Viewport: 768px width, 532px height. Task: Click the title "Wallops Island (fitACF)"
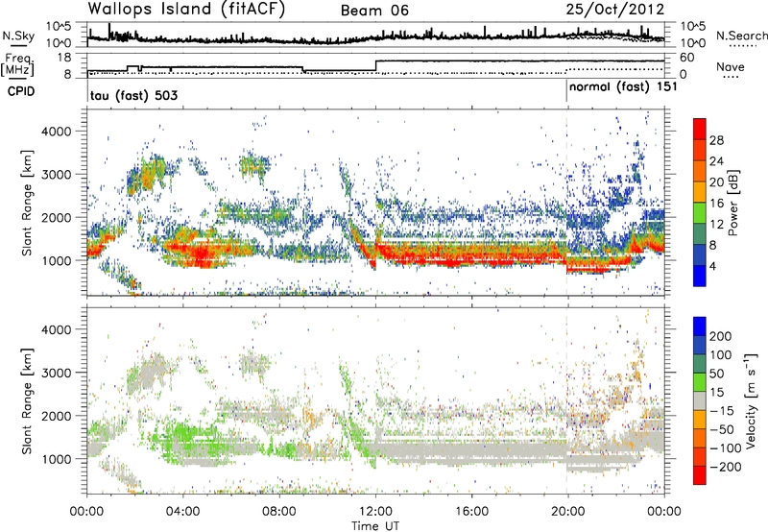(x=186, y=9)
